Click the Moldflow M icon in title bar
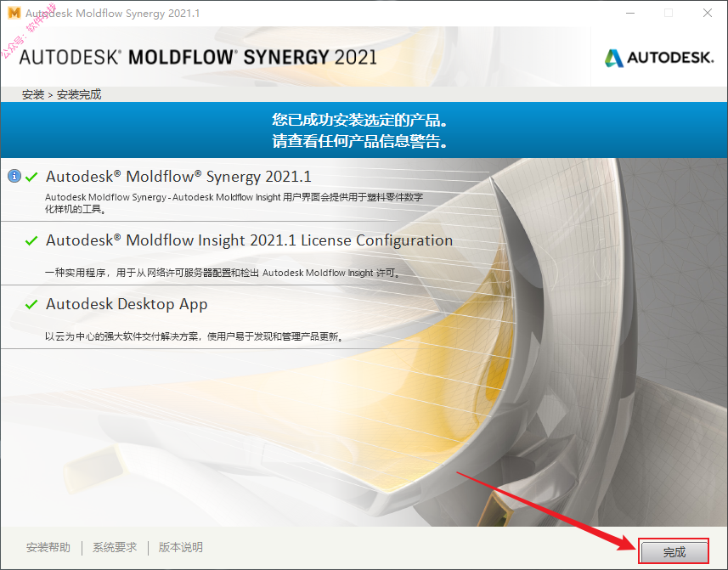The image size is (728, 570). pyautogui.click(x=14, y=13)
